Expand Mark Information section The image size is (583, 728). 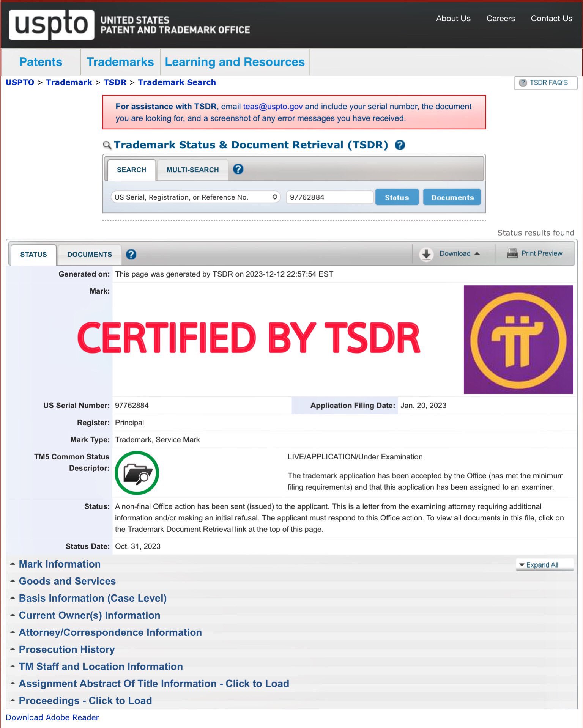pyautogui.click(x=60, y=564)
